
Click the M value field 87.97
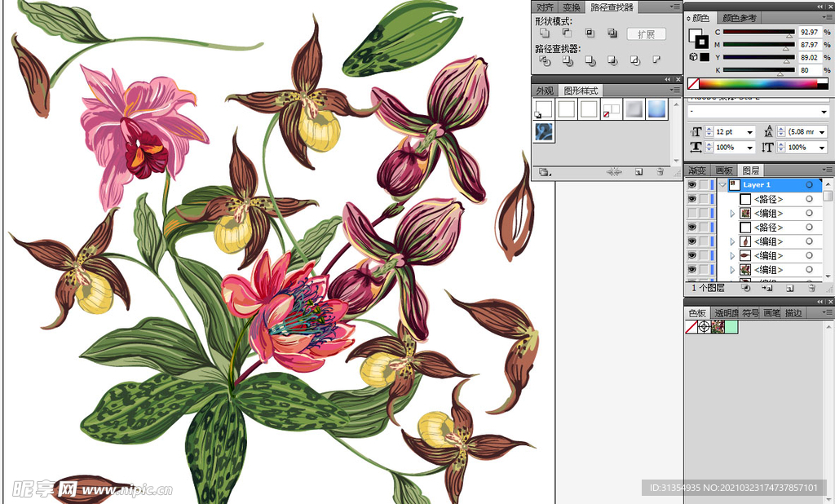tap(810, 45)
